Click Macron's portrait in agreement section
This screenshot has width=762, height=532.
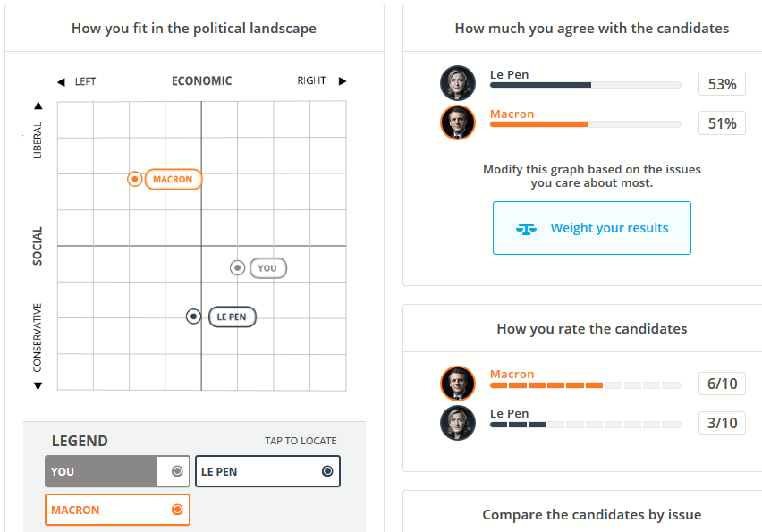(458, 122)
